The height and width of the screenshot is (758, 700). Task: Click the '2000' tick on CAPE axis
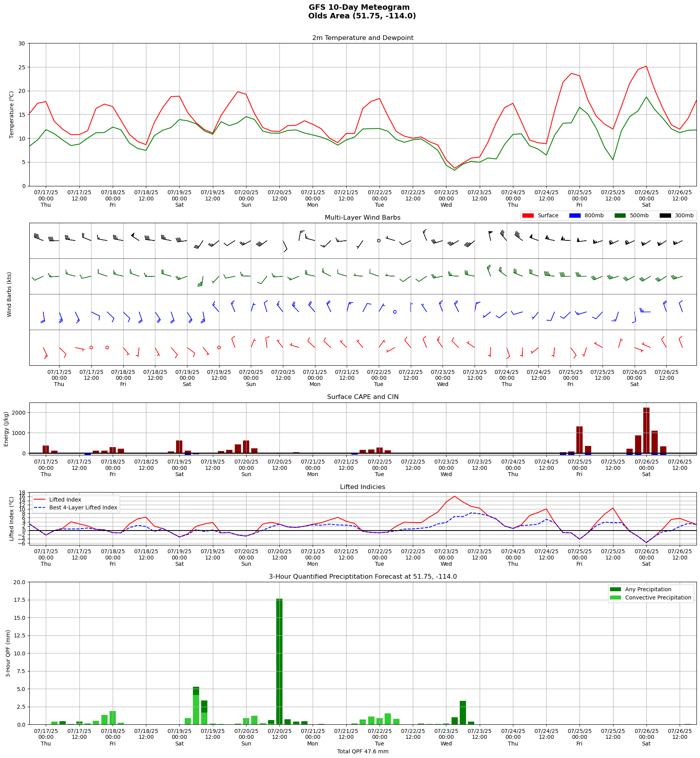coord(19,413)
